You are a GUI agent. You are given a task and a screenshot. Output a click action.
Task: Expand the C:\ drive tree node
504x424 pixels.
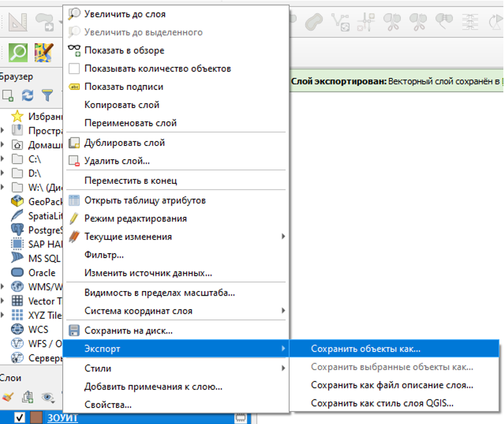tap(3, 159)
